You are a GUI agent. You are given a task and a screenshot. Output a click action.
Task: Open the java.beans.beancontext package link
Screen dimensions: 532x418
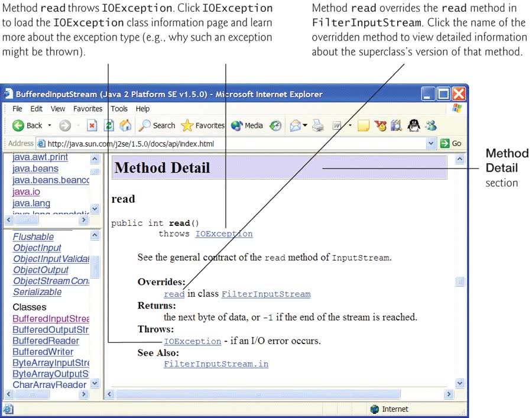(51, 180)
